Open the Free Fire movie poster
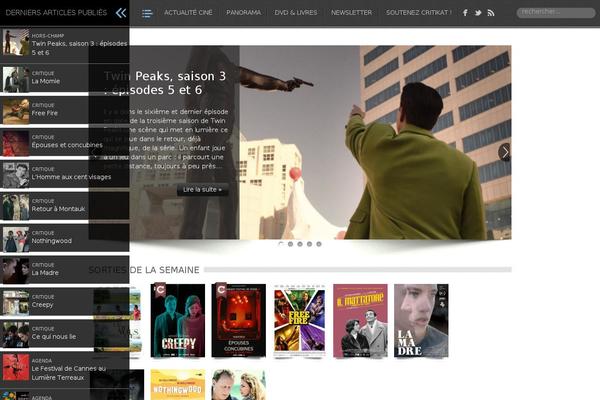 point(300,321)
